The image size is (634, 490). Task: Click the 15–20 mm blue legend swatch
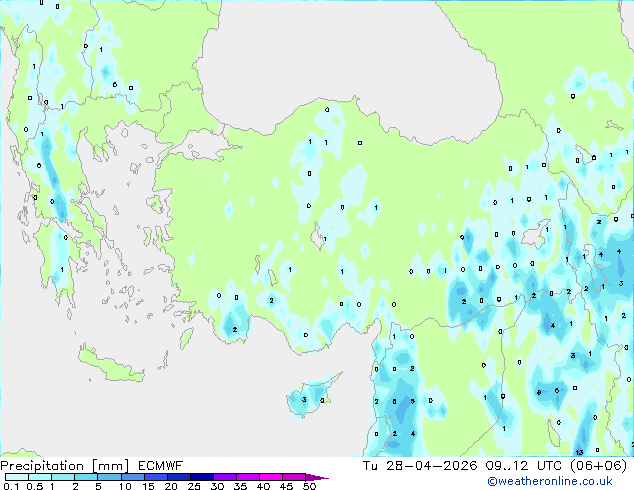(x=156, y=477)
